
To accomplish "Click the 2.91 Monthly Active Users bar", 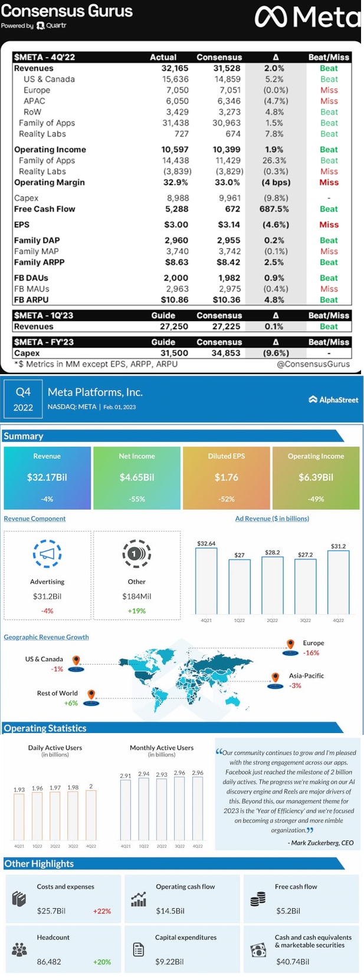I will (x=126, y=810).
